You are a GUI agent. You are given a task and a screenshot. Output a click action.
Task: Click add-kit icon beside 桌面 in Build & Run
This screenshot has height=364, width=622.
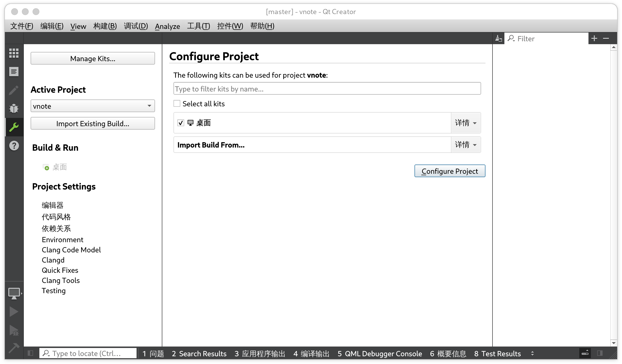point(46,167)
